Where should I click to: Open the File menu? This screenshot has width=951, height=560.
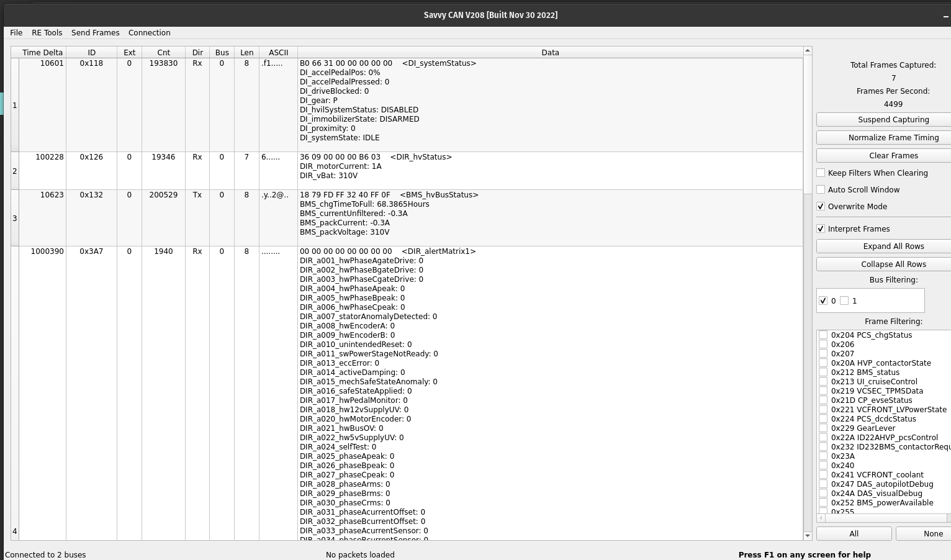pos(16,33)
